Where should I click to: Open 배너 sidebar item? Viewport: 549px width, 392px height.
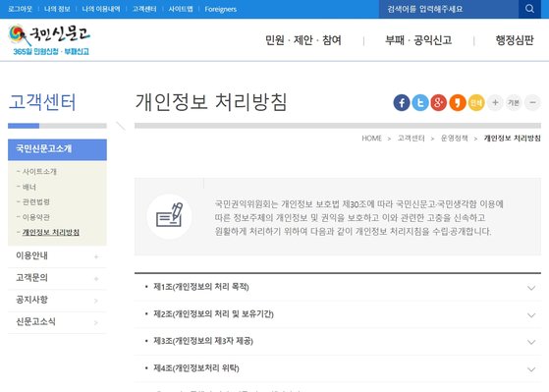coord(29,187)
